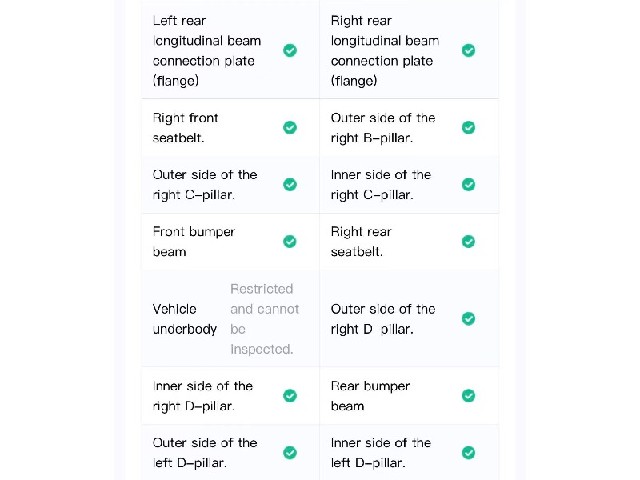The width and height of the screenshot is (640, 480).
Task: Click check icon beside Outer right B-pillar
Action: tap(468, 128)
